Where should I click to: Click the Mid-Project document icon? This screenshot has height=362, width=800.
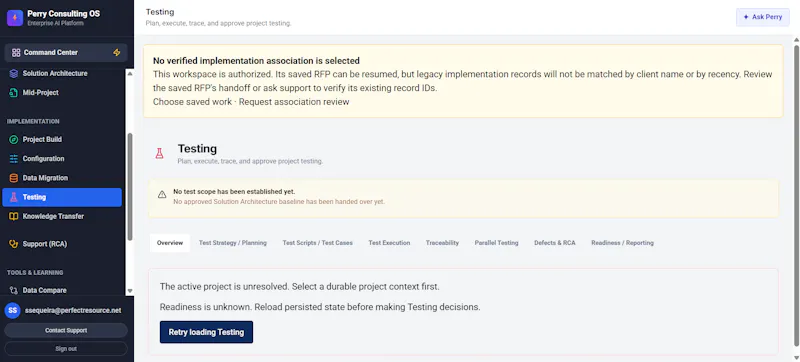point(14,93)
